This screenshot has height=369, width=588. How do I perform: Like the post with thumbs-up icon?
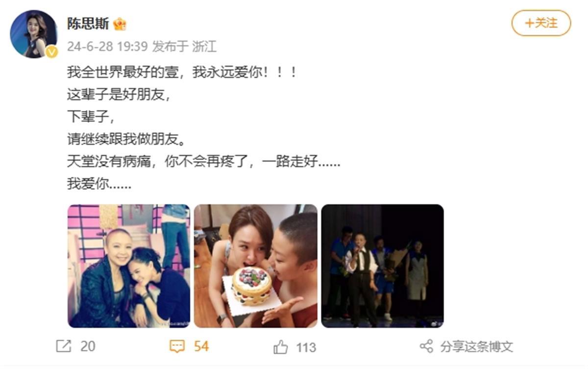tap(281, 347)
